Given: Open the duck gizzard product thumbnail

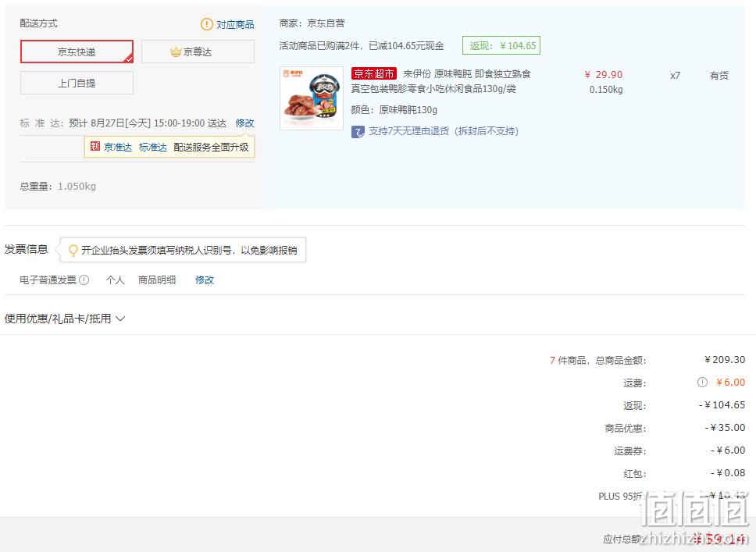Looking at the screenshot, I should 312,98.
